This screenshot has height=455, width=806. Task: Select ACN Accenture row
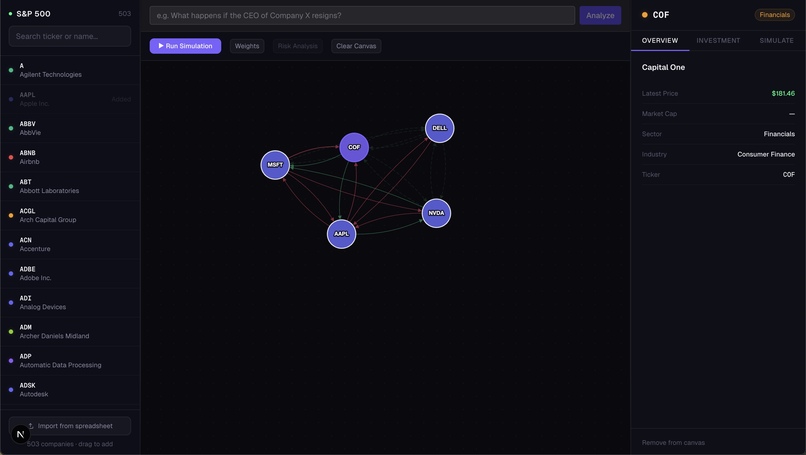(x=70, y=244)
